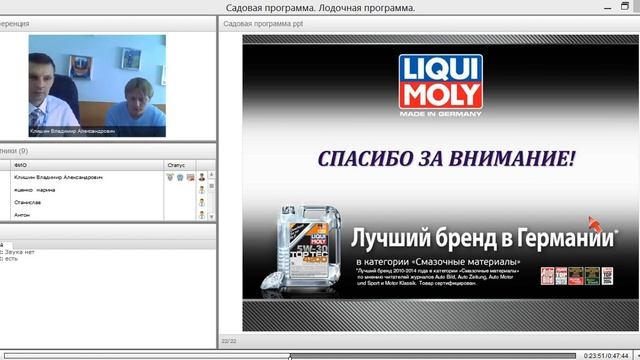Viewport: 640px width, 360px height.
Task: Click presentation status icon for Клишин Владимир Александрович
Action: [x=191, y=177]
